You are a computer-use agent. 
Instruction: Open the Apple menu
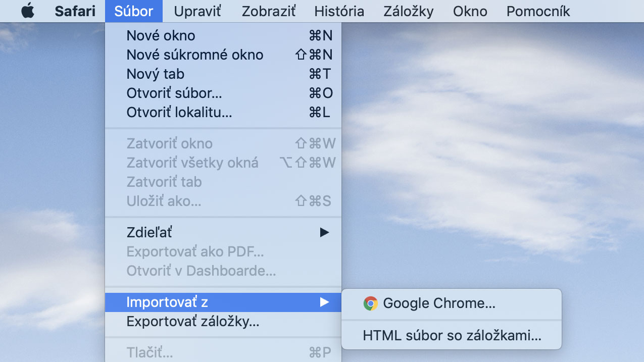pyautogui.click(x=28, y=11)
